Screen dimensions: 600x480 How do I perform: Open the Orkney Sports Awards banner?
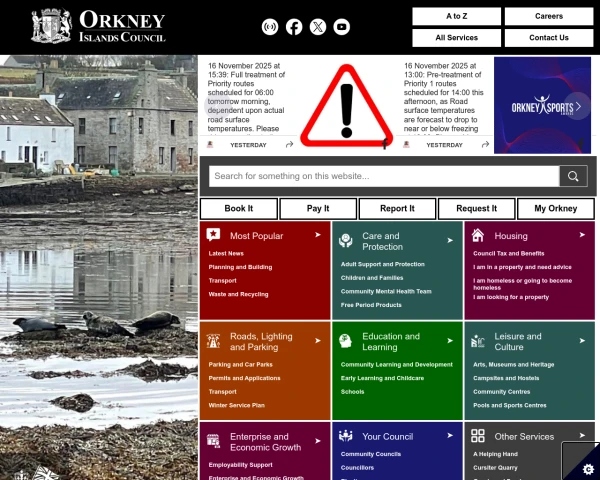click(x=542, y=105)
